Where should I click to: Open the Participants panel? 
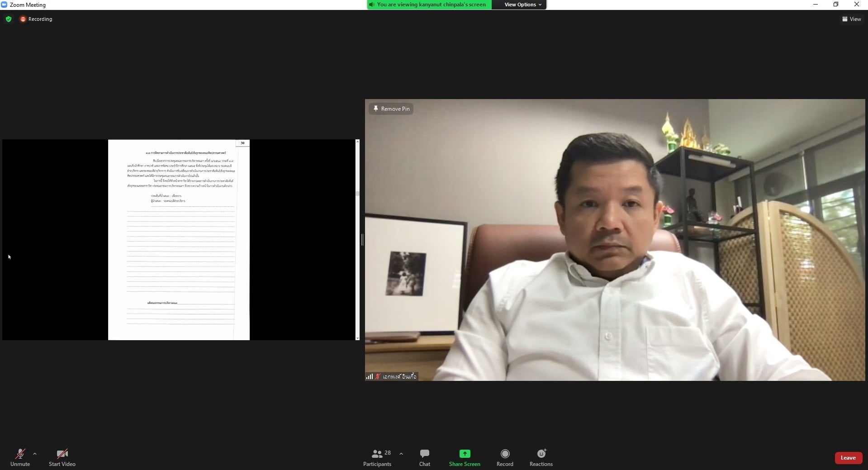point(377,457)
